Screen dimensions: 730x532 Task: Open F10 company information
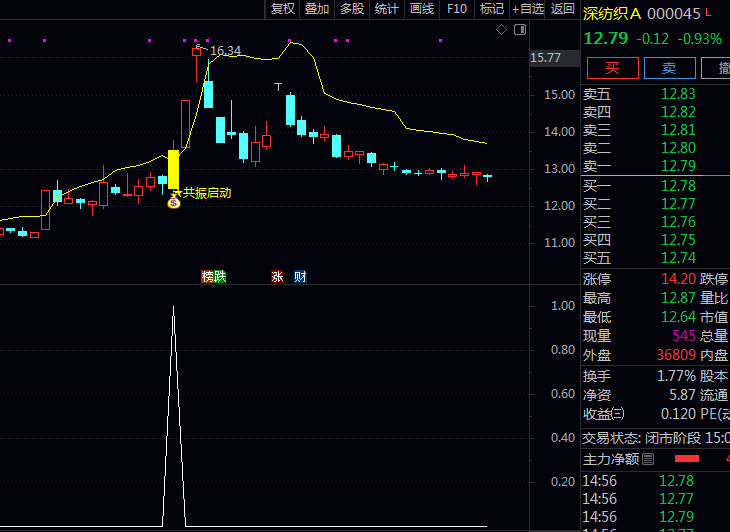point(457,9)
